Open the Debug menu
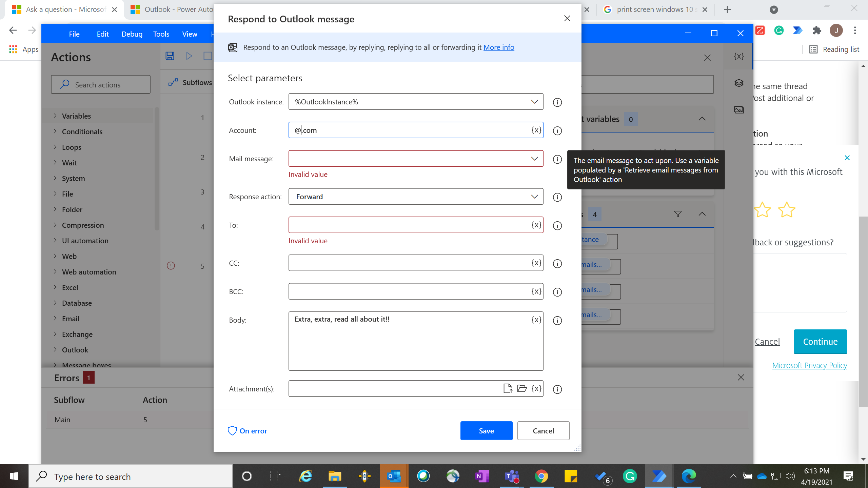This screenshot has width=868, height=488. click(132, 34)
